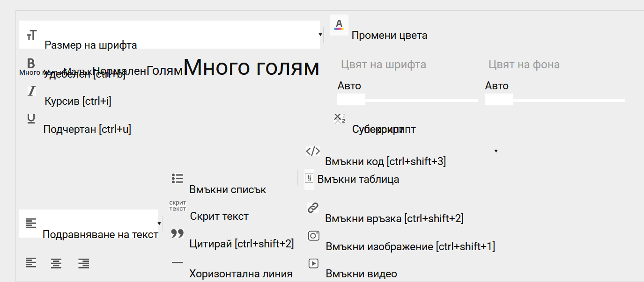The height and width of the screenshot is (282, 644).
Task: Apply Underline (Подчертан) formatting icon
Action: (31, 119)
